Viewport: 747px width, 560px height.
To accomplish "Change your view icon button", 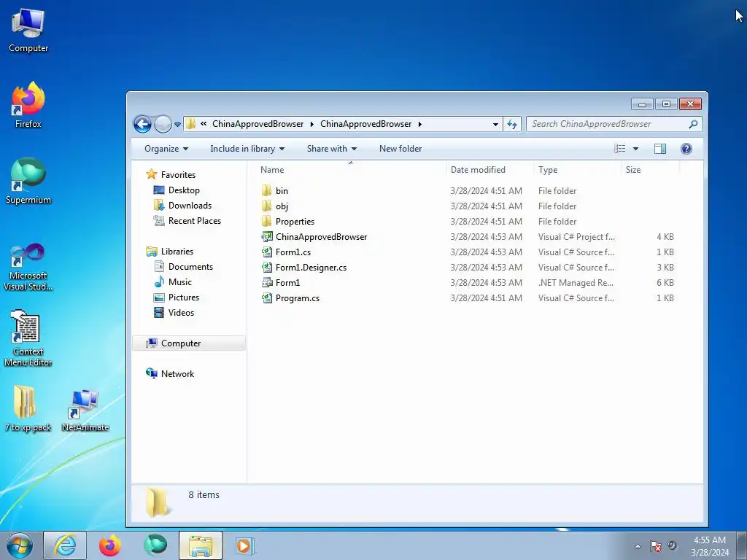I will (620, 149).
